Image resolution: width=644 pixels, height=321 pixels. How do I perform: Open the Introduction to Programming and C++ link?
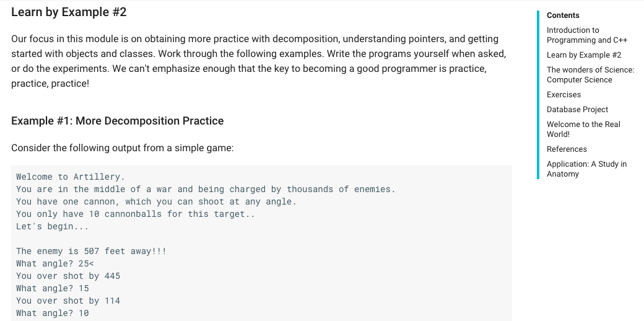pos(586,35)
